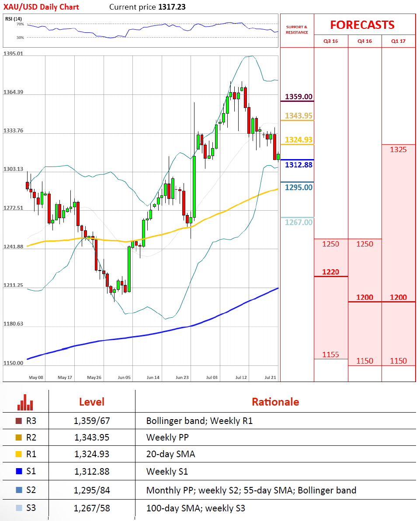Click the 1,295/84 level cell
This screenshot has height=521, width=420.
pyautogui.click(x=92, y=490)
